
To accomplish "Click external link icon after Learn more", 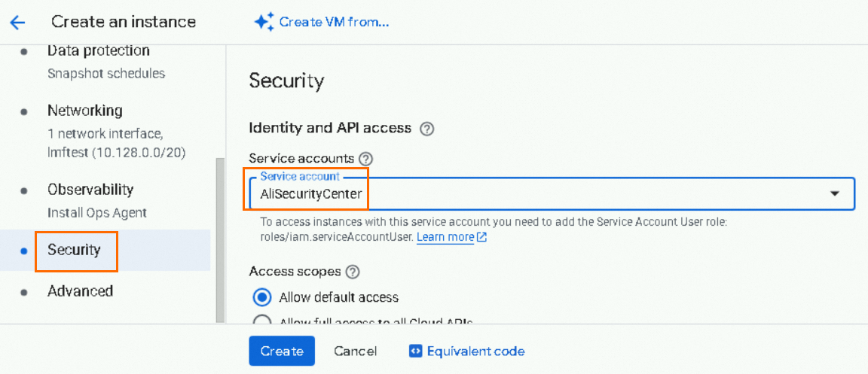I will (481, 237).
